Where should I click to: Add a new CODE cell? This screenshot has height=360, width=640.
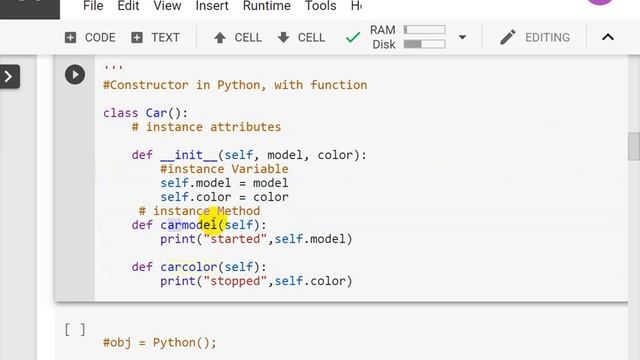90,38
